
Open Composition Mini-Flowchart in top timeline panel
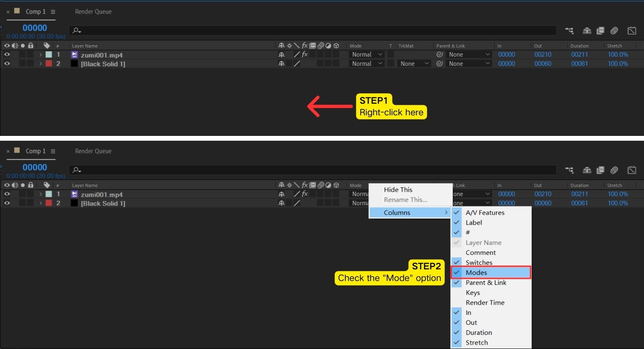click(x=569, y=31)
